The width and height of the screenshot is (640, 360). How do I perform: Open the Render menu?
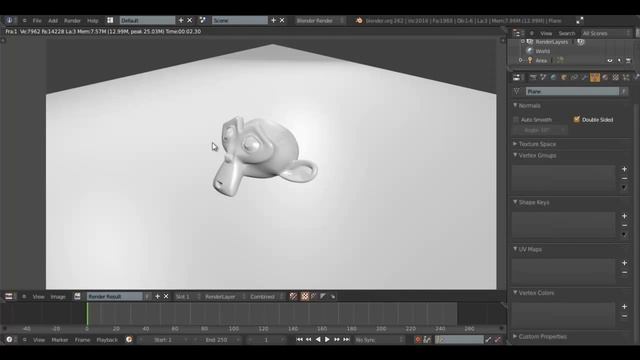(x=72, y=20)
